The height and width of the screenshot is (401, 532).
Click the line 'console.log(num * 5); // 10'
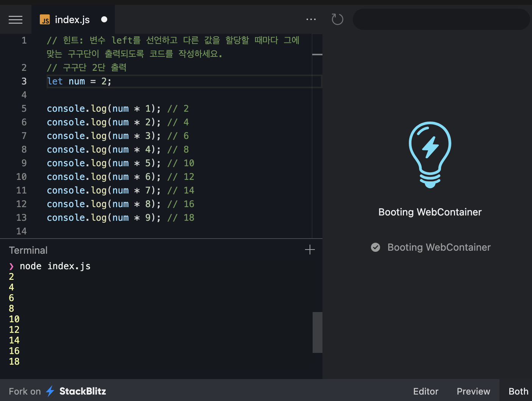click(x=120, y=163)
